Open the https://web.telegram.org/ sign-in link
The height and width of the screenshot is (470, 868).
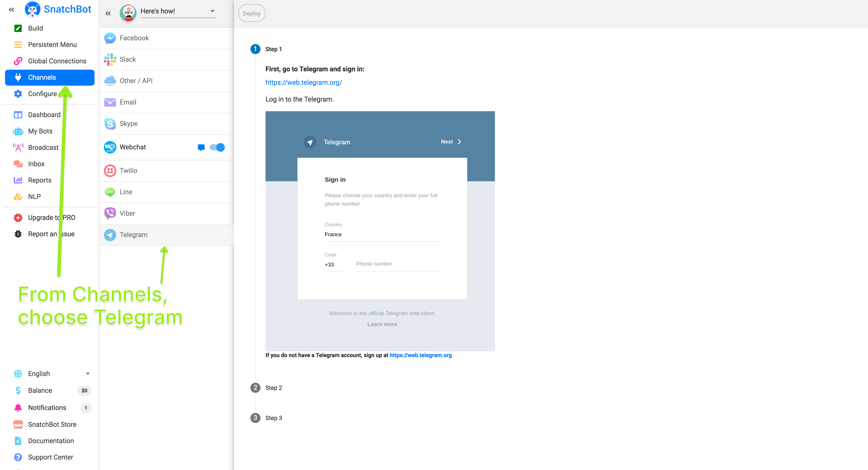pyautogui.click(x=304, y=82)
